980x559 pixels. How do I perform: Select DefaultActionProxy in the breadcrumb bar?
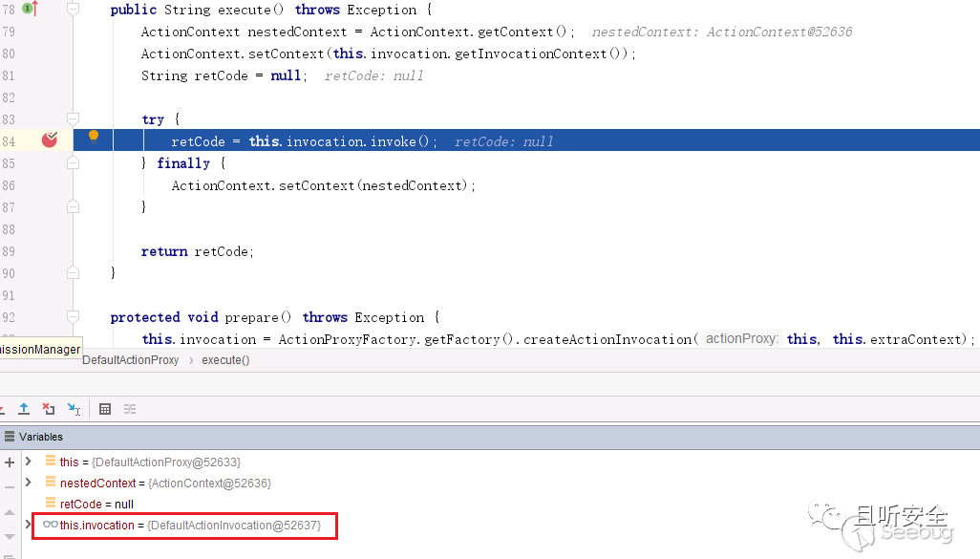click(130, 360)
